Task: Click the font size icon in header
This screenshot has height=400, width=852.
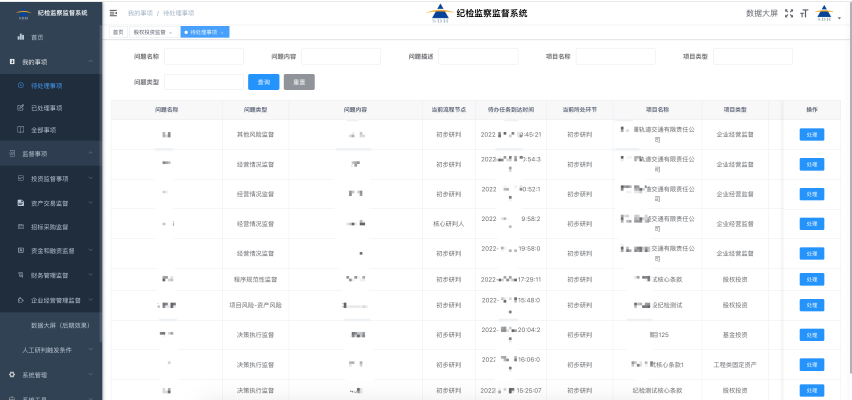Action: point(804,13)
